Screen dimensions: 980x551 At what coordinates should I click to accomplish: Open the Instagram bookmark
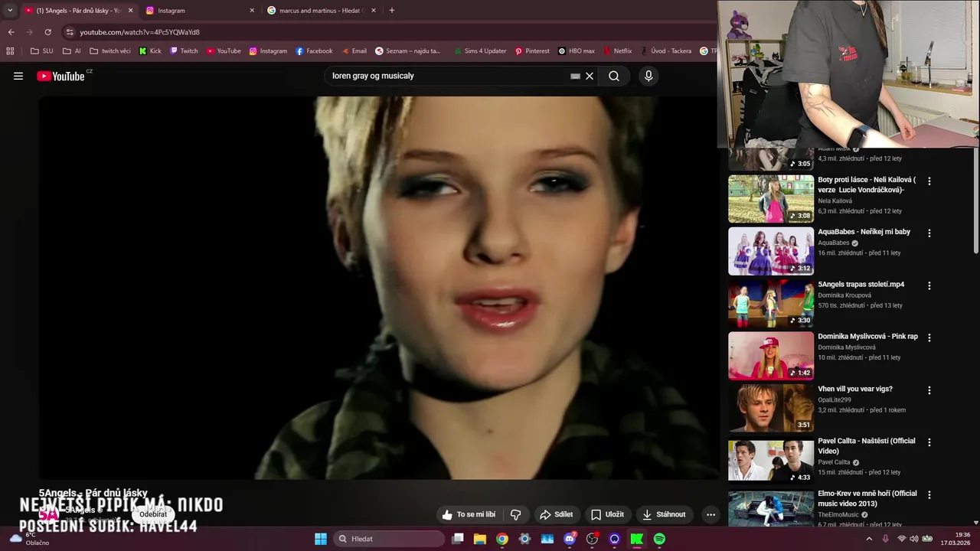coord(268,51)
